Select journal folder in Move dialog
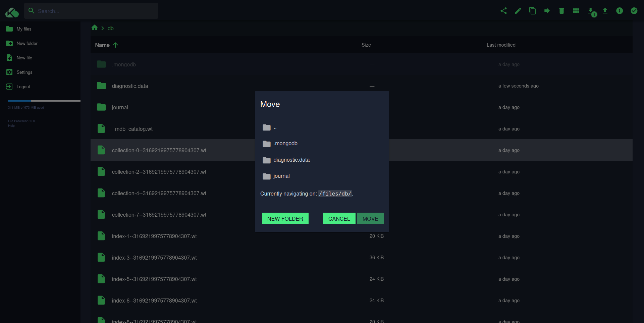The height and width of the screenshot is (323, 644). 281,176
